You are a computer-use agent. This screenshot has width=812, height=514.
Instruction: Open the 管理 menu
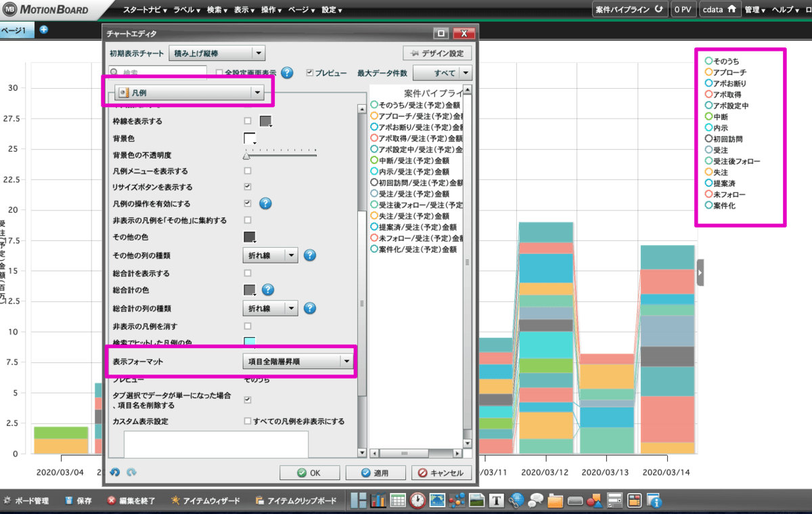pyautogui.click(x=754, y=10)
